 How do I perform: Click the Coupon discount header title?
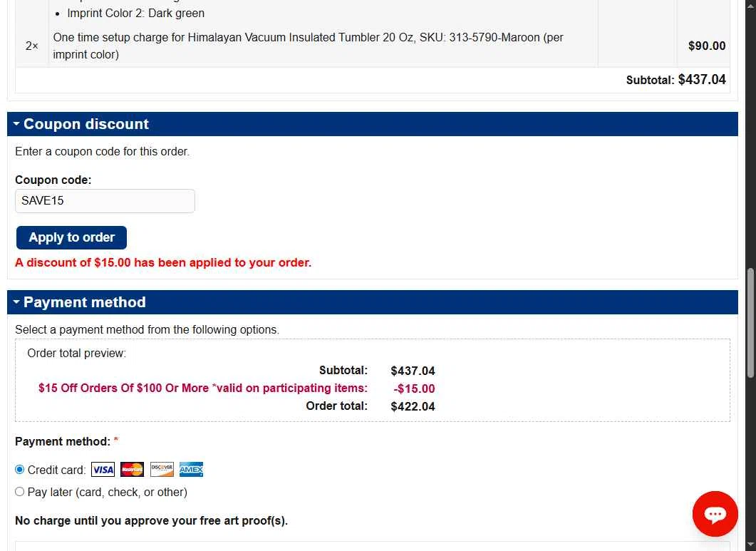click(86, 124)
